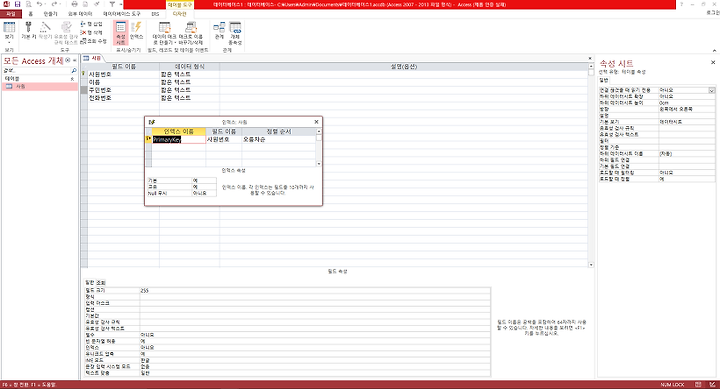Click the 오름차순 sort order cell
Screen dimensions: 720x389
279,139
